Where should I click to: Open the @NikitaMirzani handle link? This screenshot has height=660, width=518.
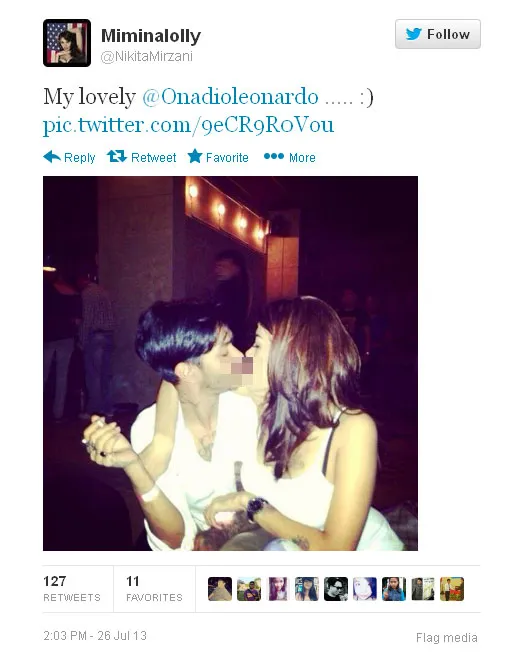(146, 56)
